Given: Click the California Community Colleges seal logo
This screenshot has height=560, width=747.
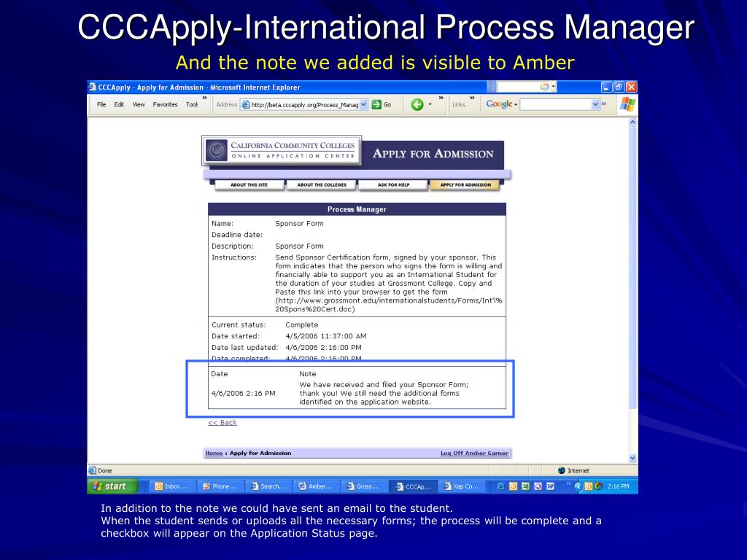Looking at the screenshot, I should 217,150.
